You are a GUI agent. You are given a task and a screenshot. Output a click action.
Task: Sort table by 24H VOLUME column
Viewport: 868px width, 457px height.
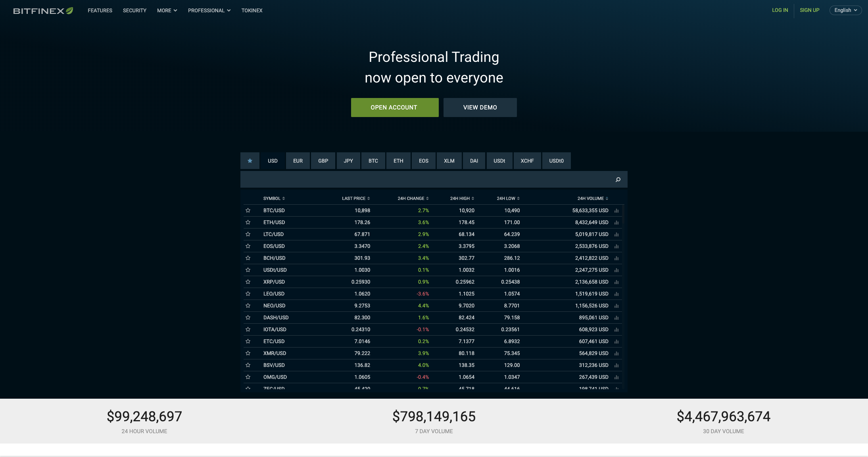(593, 198)
